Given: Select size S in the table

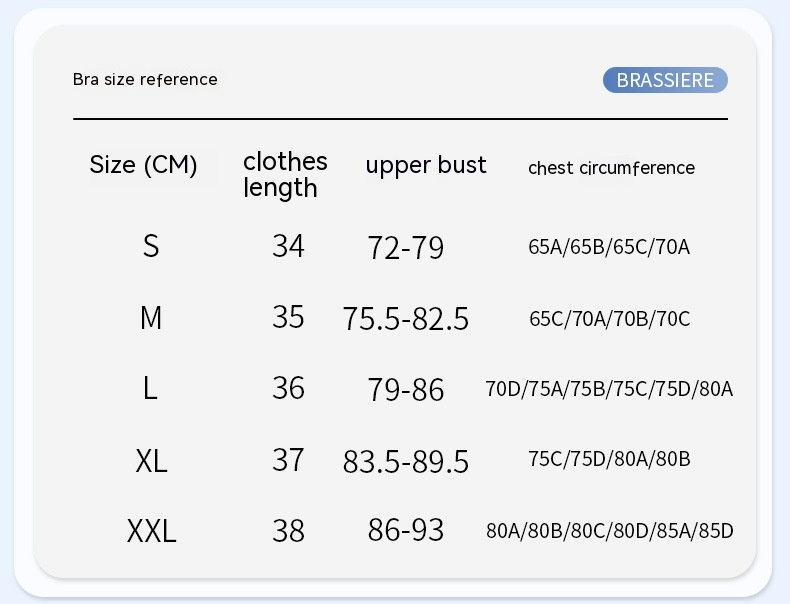Looking at the screenshot, I should (x=151, y=246).
